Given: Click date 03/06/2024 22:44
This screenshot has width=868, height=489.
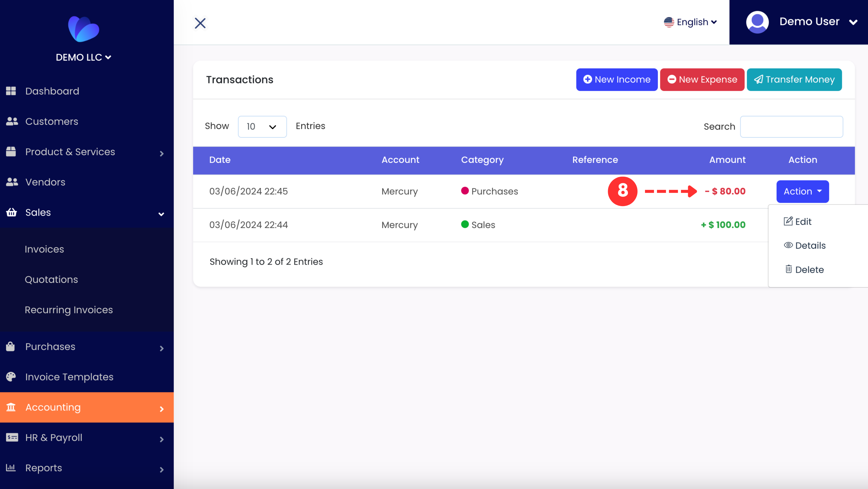Looking at the screenshot, I should point(248,225).
